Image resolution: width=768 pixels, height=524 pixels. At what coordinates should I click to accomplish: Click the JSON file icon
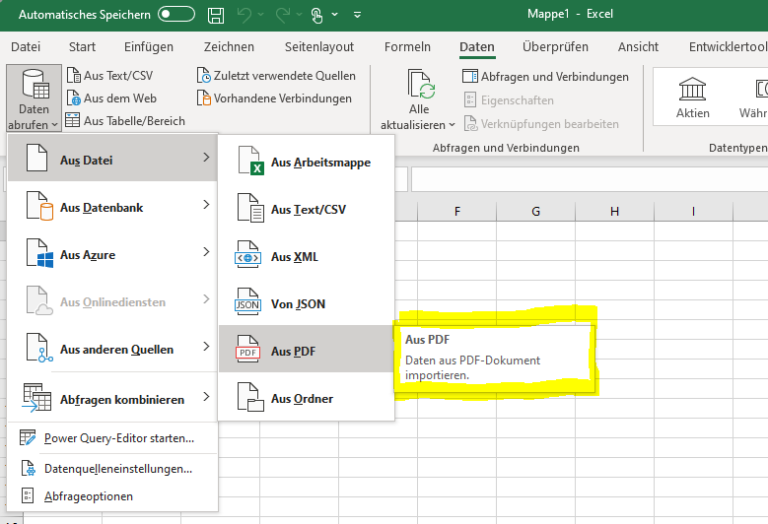pyautogui.click(x=248, y=301)
